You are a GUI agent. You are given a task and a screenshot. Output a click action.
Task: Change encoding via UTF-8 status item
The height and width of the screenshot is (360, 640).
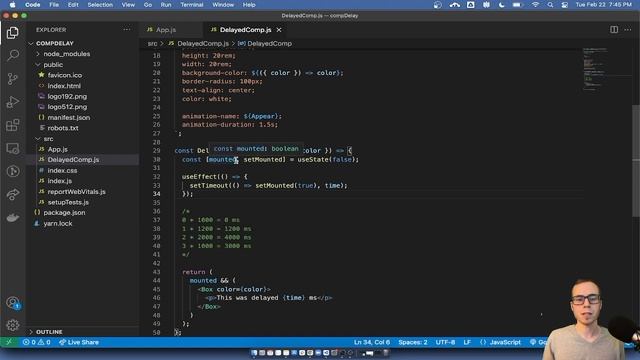445,342
